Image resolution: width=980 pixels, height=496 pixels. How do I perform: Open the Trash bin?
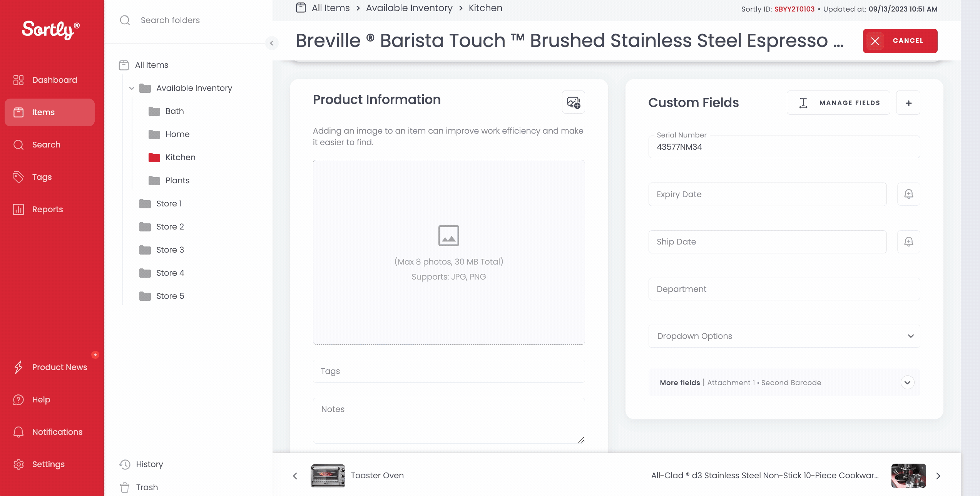tap(139, 487)
